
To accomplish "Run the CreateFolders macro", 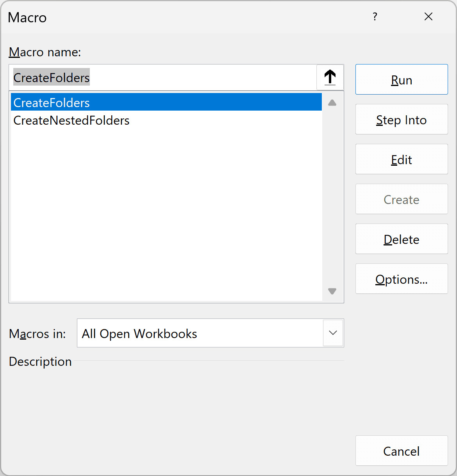I will click(401, 79).
